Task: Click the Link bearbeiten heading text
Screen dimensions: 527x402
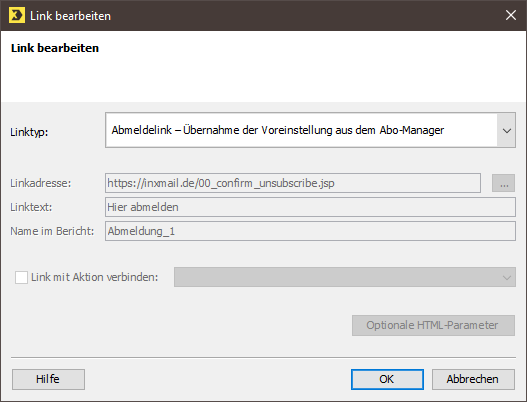Action: pos(55,48)
